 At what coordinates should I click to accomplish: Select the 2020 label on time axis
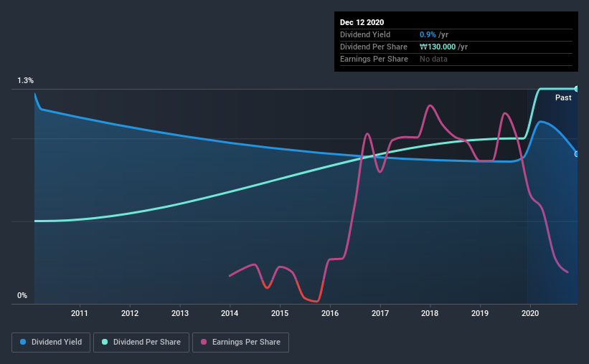530,313
